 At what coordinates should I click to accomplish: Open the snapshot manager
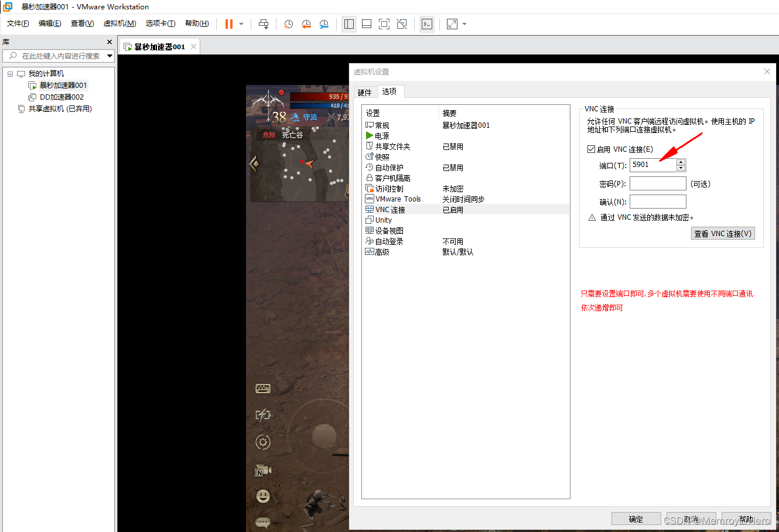click(324, 24)
